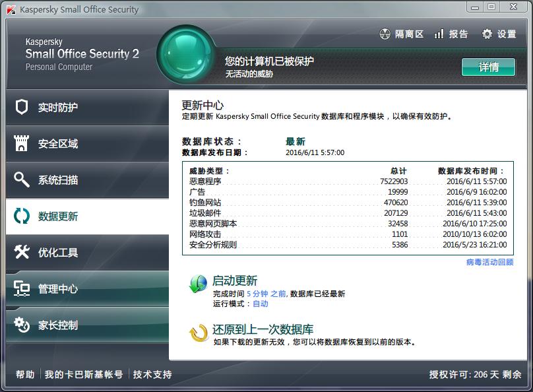
Task: Click the 2010/10/13 6:02:00 release time
Action: pos(475,234)
